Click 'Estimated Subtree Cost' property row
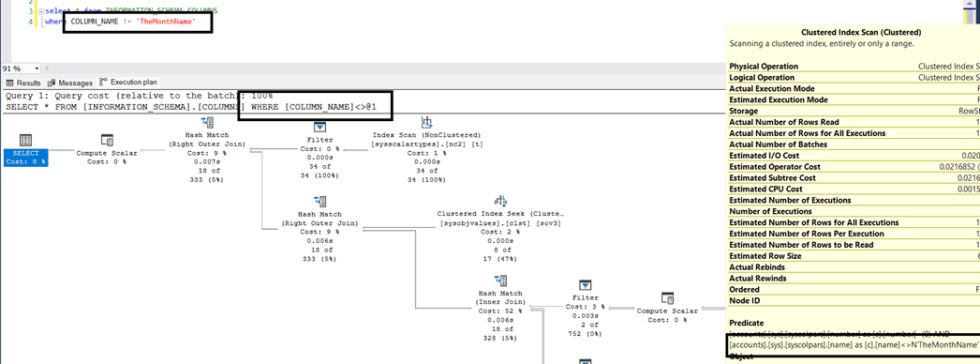 [854, 177]
